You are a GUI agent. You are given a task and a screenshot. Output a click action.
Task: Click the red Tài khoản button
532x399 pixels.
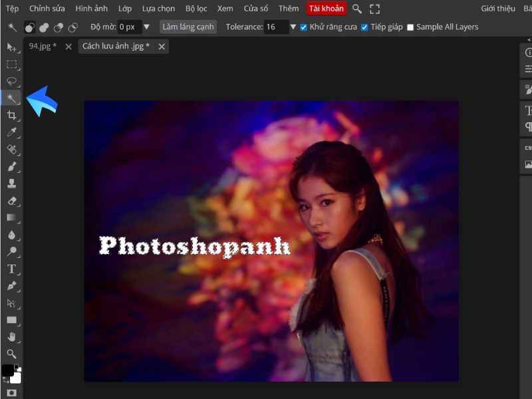point(327,9)
